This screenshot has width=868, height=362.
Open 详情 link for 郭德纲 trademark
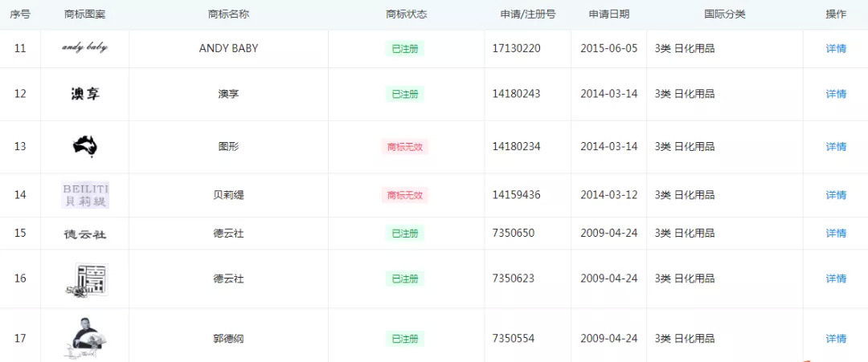(836, 338)
